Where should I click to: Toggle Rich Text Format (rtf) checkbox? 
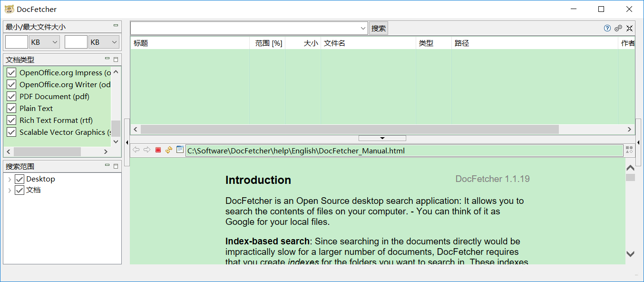(x=11, y=121)
